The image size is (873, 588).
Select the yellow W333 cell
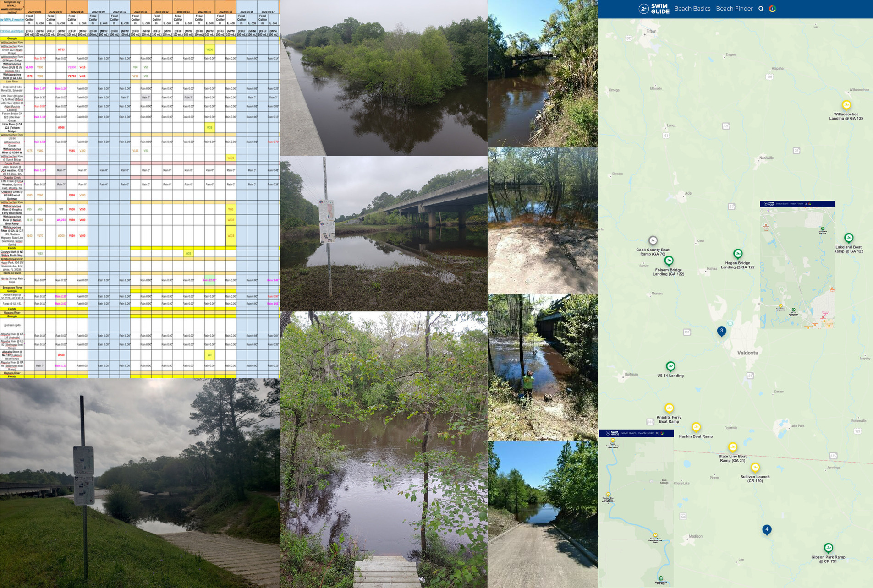(x=231, y=158)
